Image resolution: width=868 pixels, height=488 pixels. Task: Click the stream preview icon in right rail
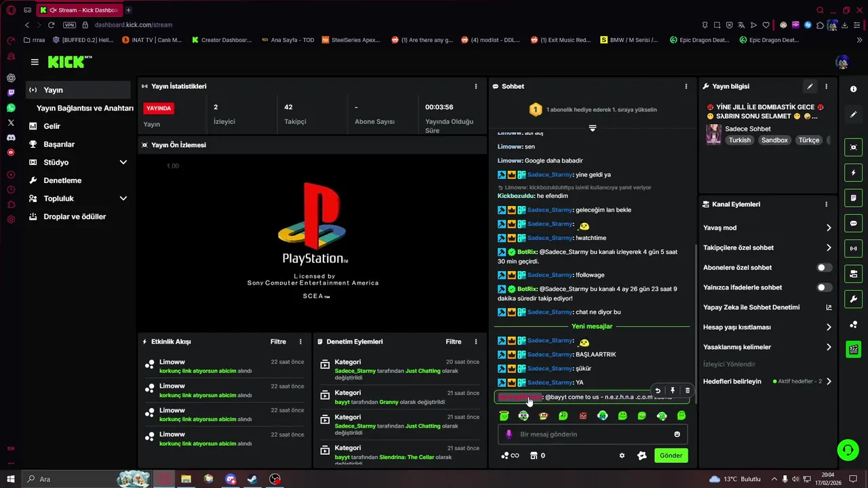[x=853, y=148]
